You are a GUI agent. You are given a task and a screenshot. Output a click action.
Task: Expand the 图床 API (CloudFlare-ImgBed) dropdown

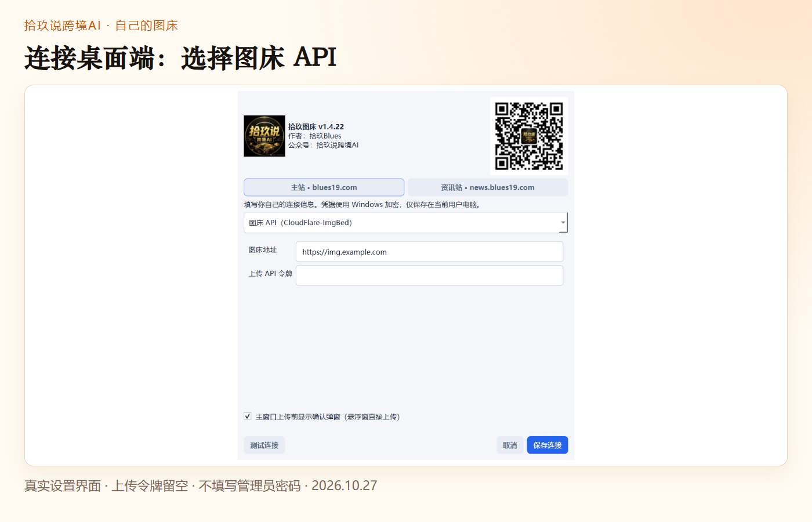[405, 223]
